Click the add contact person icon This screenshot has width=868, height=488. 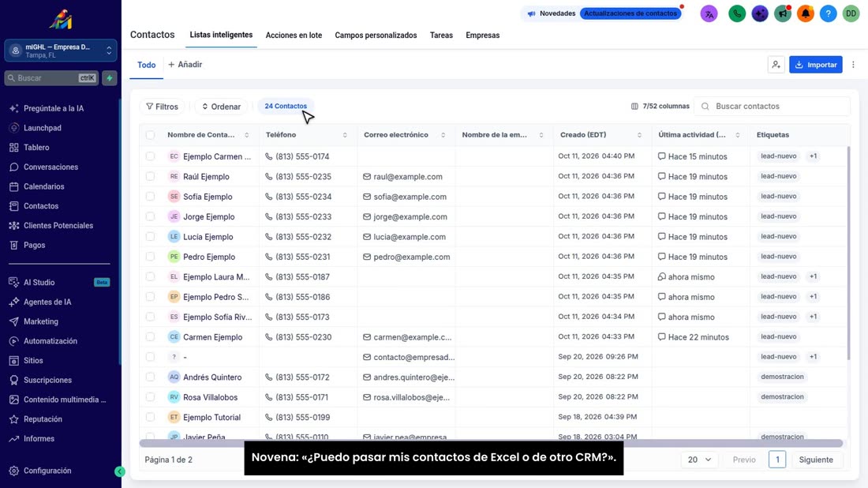point(776,65)
